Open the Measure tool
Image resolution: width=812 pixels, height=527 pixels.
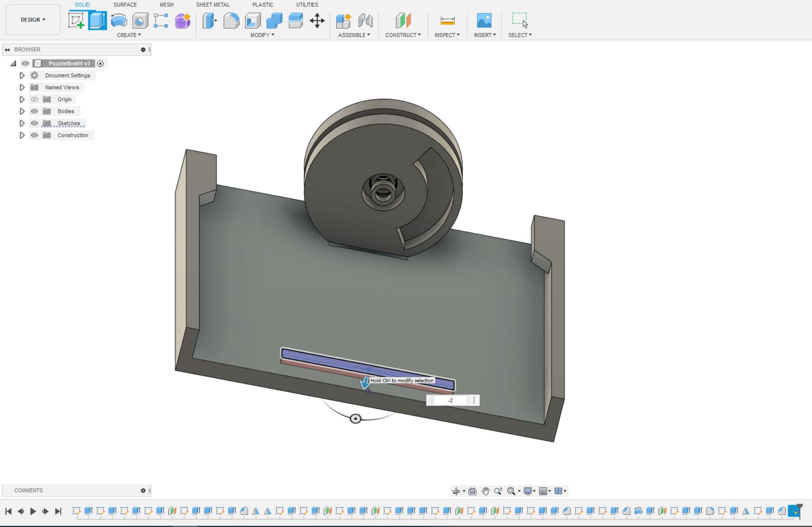pos(447,20)
